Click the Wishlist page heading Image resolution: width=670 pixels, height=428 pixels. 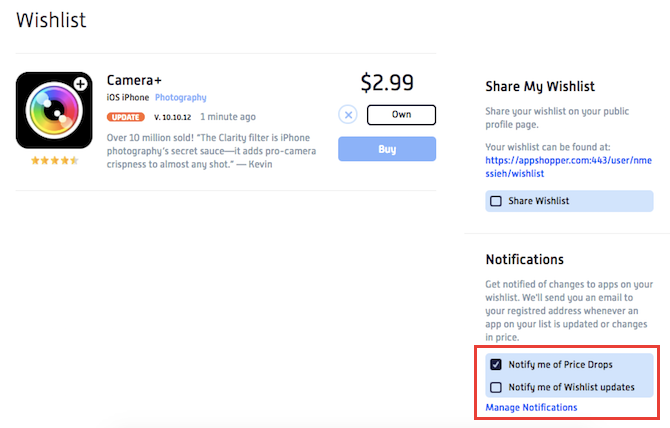[x=51, y=20]
